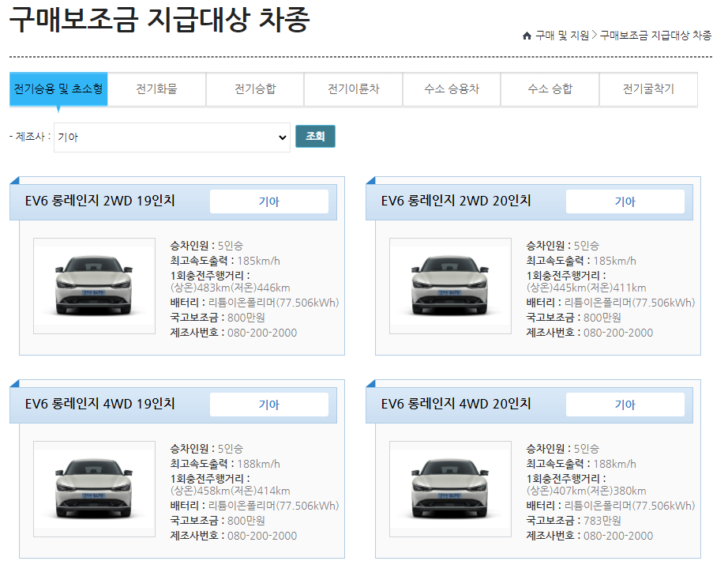Open the 제조사 manufacturer dropdown
This screenshot has height=561, width=728.
pos(172,137)
